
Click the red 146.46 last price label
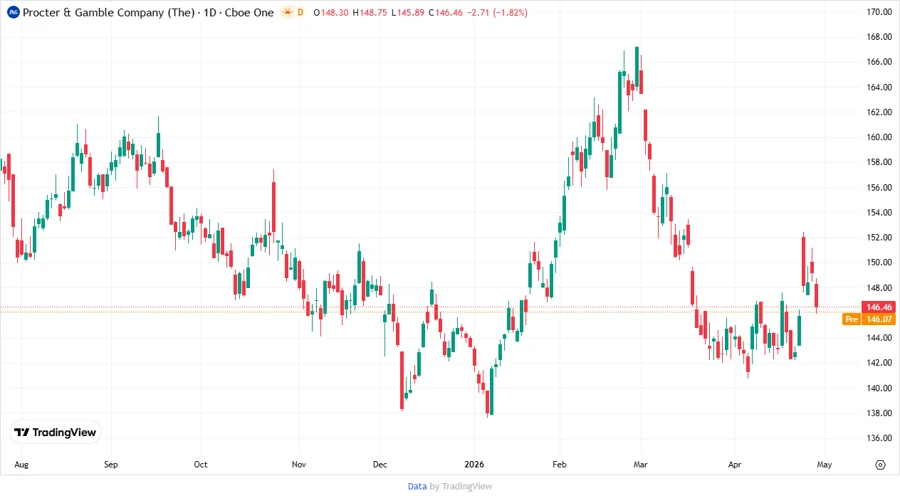coord(878,307)
